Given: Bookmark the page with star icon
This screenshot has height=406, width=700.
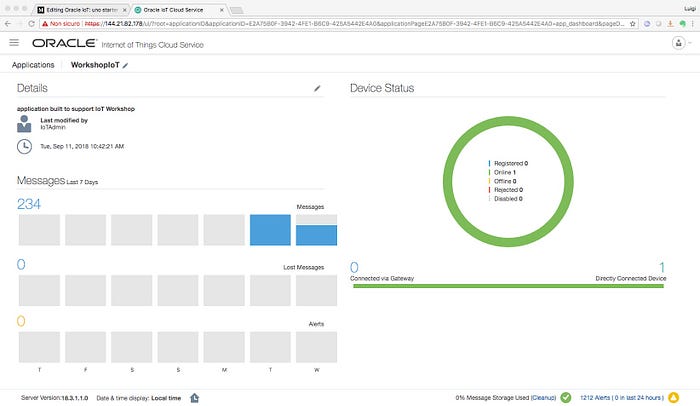Looking at the screenshot, I should [x=632, y=24].
